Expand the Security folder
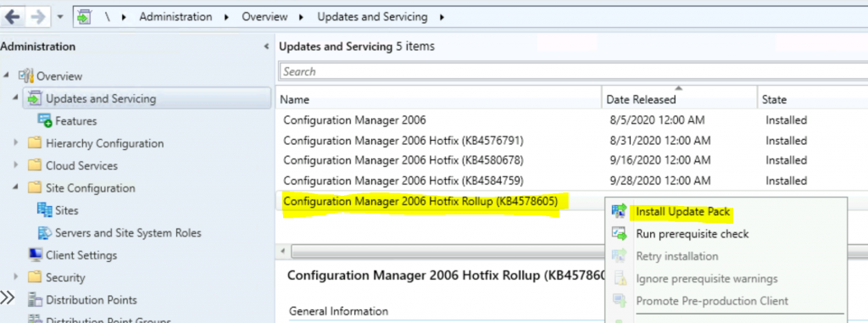The height and width of the screenshot is (323, 868). coord(15,277)
